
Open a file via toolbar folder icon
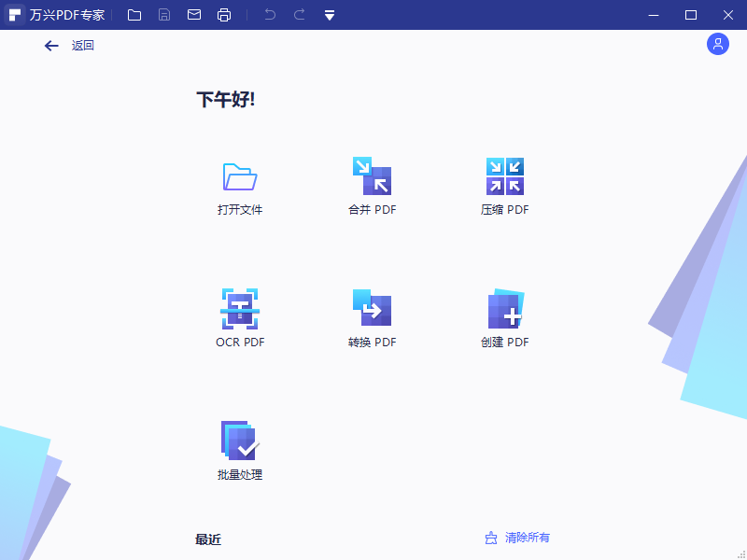click(x=134, y=15)
